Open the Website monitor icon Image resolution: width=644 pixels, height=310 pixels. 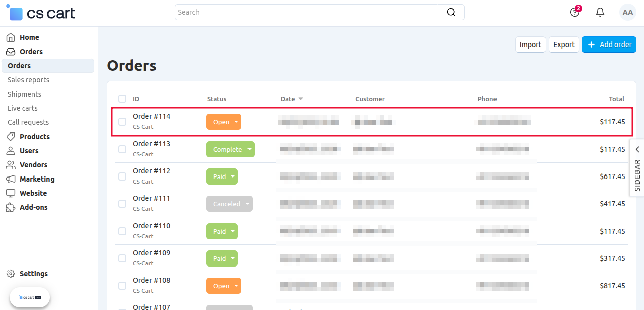[x=11, y=193]
